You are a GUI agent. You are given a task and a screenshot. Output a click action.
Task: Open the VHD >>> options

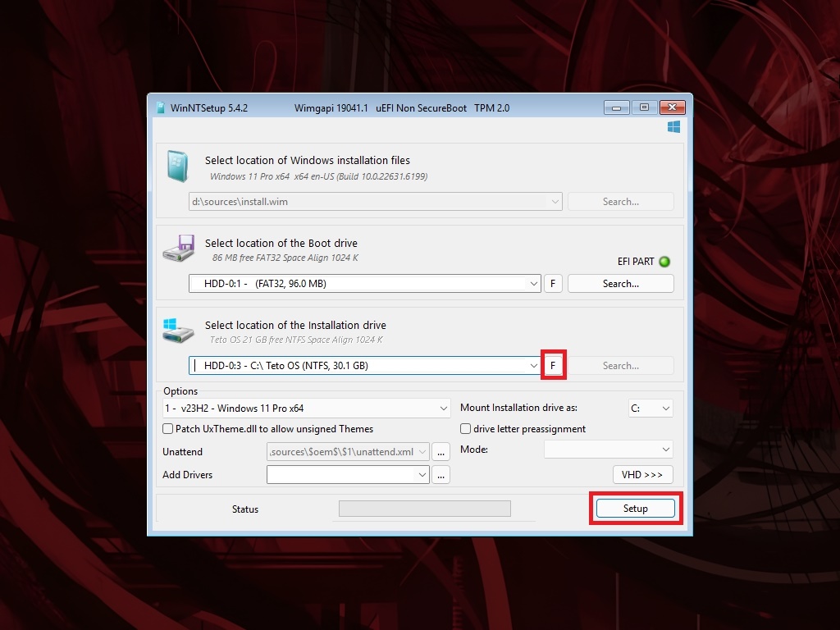point(642,475)
